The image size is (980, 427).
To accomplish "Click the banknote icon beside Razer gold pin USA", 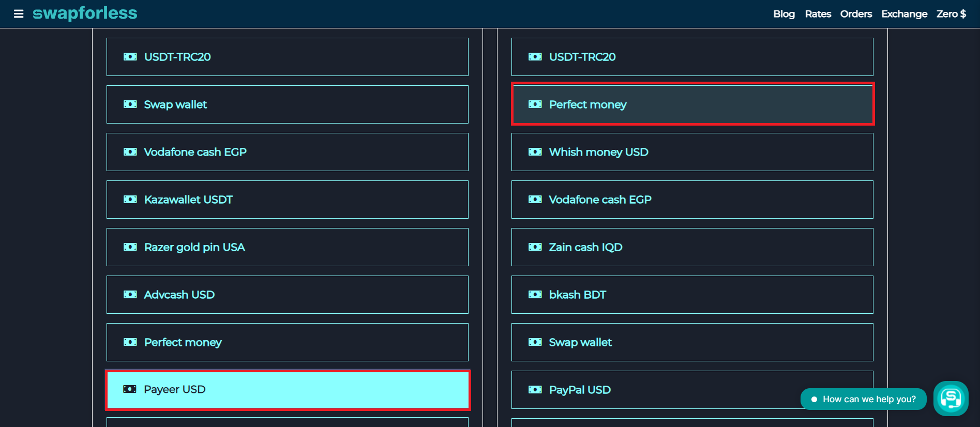I will tap(130, 247).
